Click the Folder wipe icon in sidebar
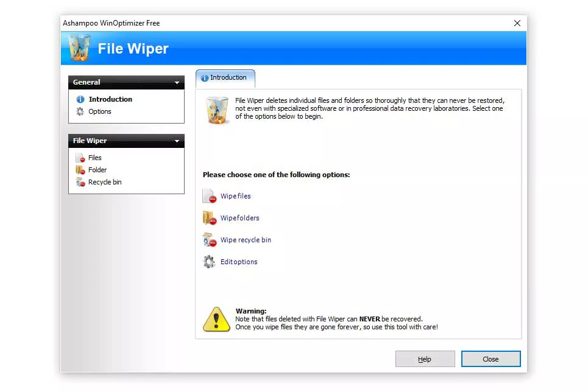Screen dimensions: 588x392 coord(80,169)
